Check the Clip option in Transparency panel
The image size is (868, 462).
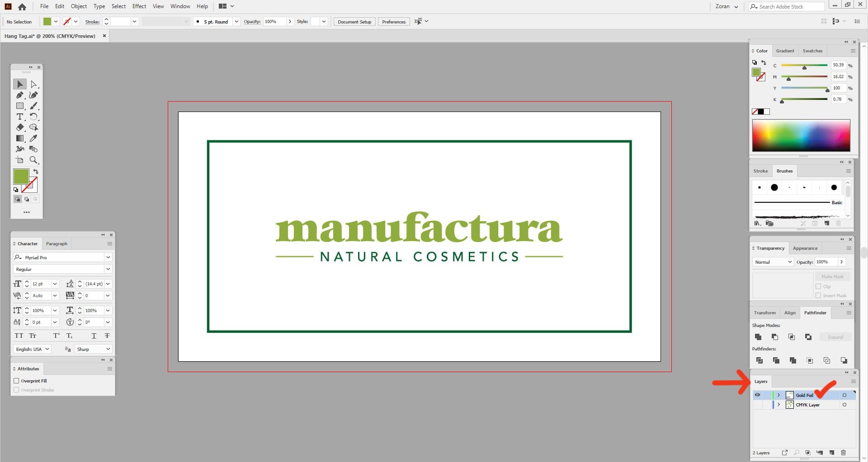(x=819, y=286)
